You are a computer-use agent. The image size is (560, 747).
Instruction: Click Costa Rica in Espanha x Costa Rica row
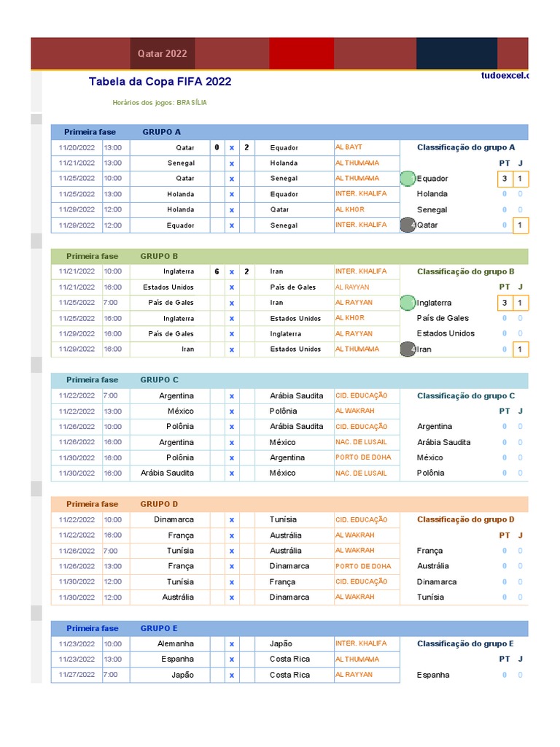289,659
